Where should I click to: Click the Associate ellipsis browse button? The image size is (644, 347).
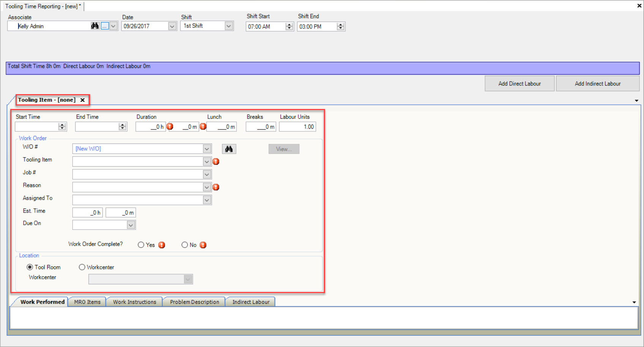[105, 26]
